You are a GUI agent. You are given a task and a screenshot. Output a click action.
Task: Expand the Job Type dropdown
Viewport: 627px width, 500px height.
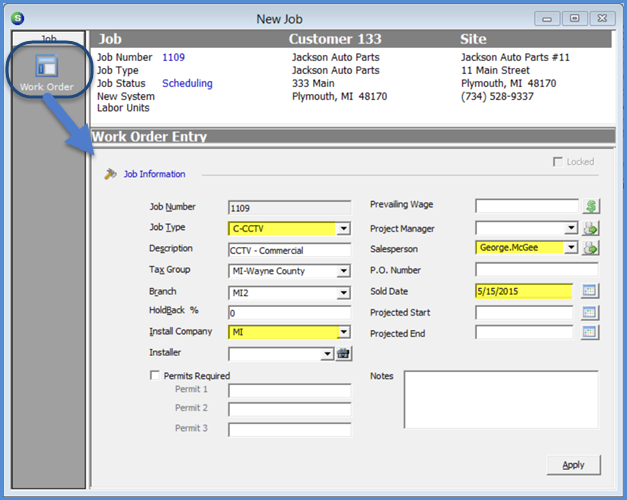coord(343,229)
